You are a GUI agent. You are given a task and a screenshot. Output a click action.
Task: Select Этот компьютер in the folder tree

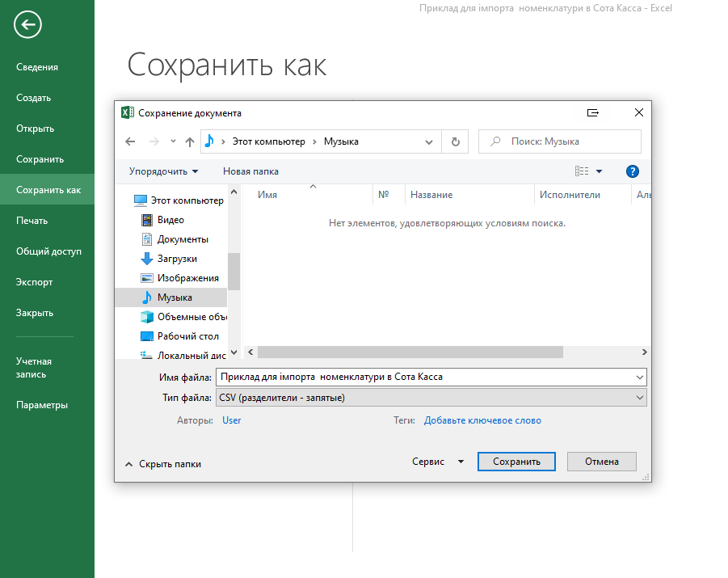[179, 200]
